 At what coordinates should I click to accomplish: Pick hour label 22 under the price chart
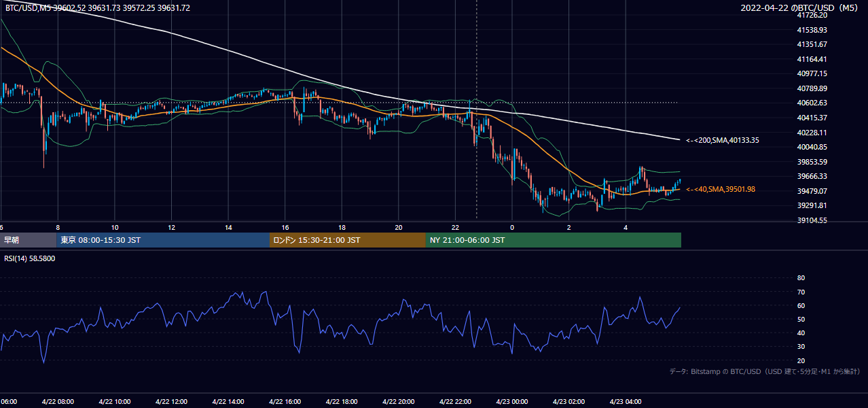456,227
